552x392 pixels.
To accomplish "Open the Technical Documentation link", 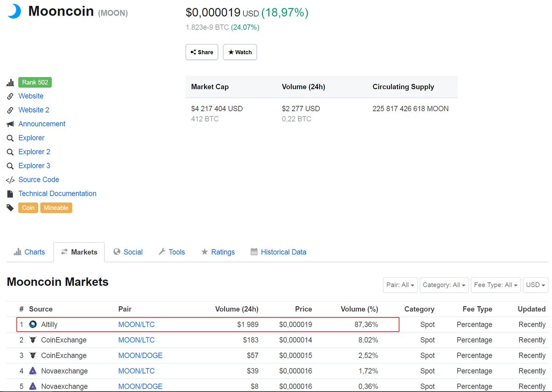I will (57, 194).
